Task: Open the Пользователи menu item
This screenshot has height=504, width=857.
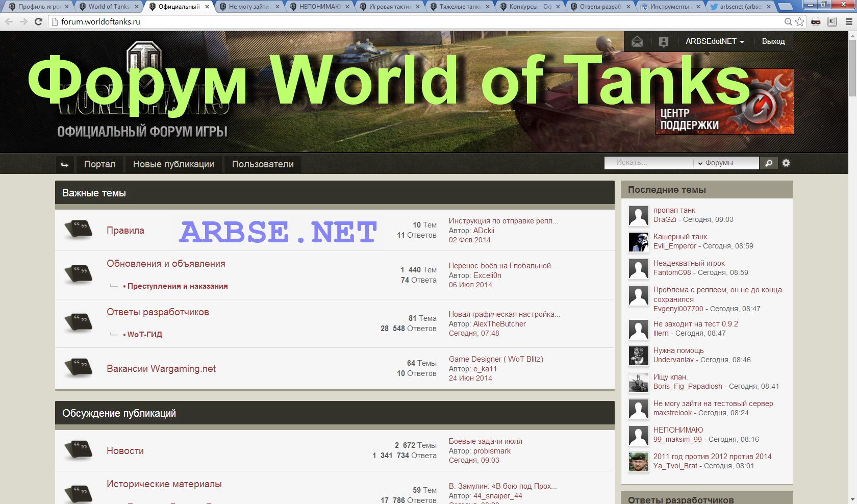Action: (263, 164)
